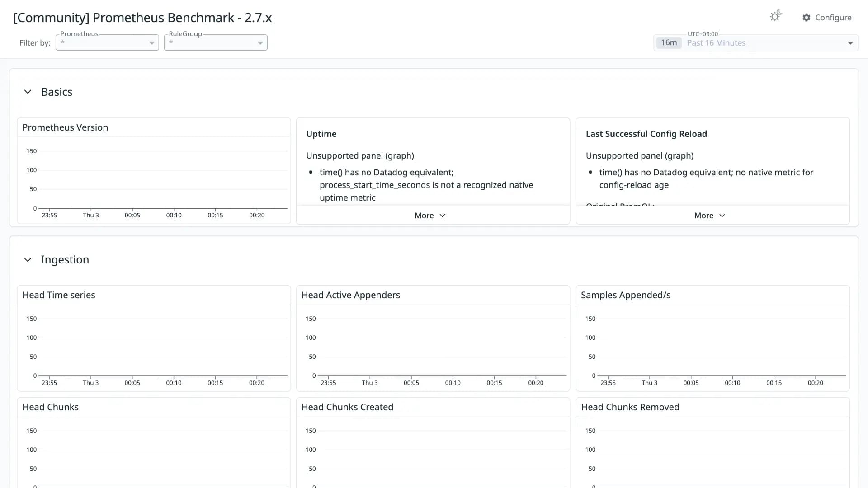Click the Uptime panel title
868x488 pixels.
(321, 134)
